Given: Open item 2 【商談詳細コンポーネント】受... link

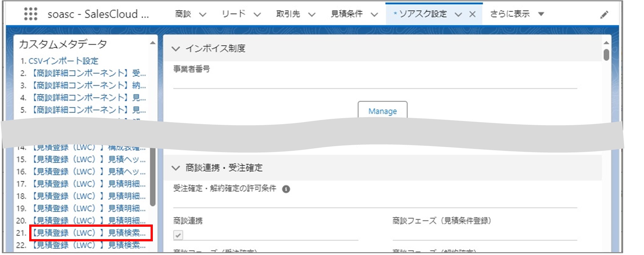Looking at the screenshot, I should tap(88, 73).
